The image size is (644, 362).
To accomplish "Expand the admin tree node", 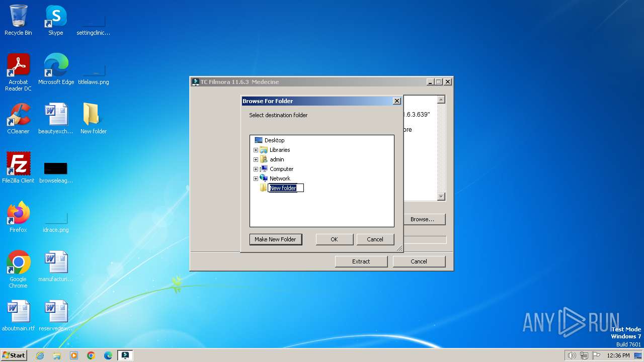I will [256, 159].
